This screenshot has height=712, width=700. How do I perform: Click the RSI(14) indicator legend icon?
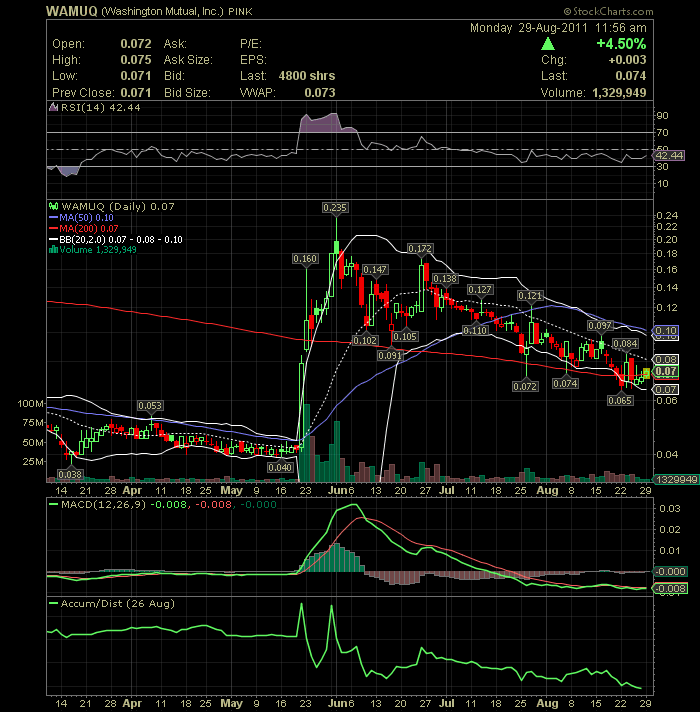[x=54, y=108]
